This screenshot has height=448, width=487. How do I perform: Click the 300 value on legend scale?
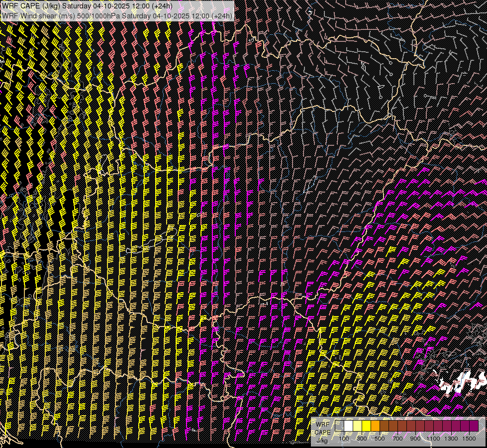pyautogui.click(x=362, y=439)
